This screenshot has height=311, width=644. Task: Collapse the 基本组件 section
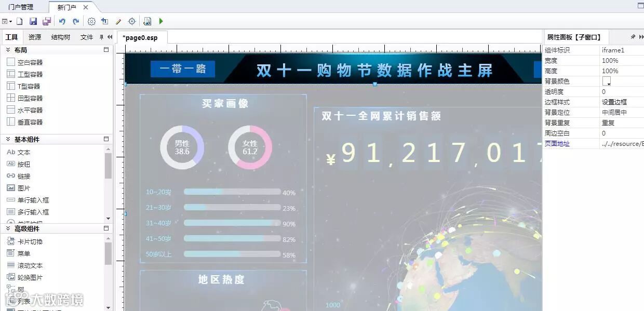point(8,139)
